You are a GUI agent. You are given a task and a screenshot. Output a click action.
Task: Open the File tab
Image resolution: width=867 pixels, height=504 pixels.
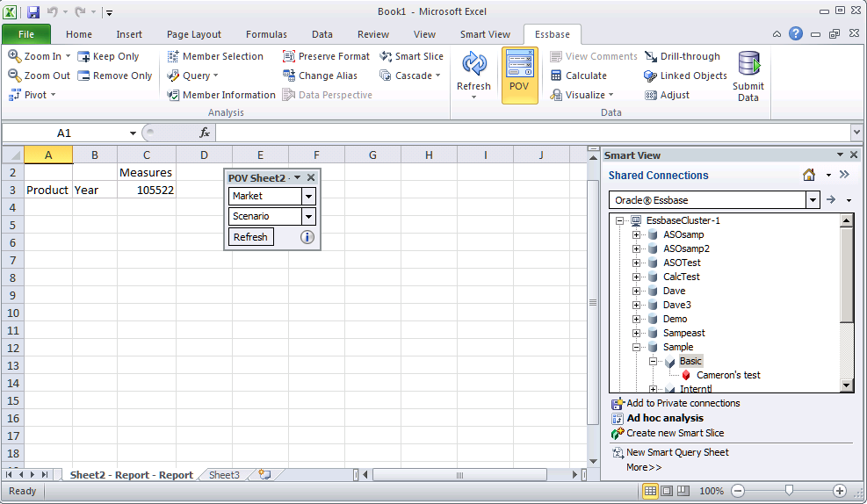pyautogui.click(x=26, y=34)
